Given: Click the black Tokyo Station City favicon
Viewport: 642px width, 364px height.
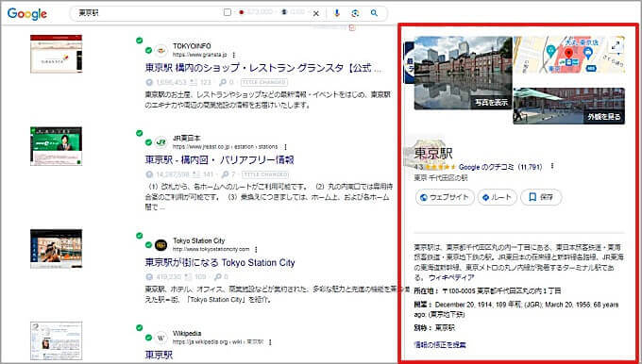Looking at the screenshot, I should tap(161, 245).
